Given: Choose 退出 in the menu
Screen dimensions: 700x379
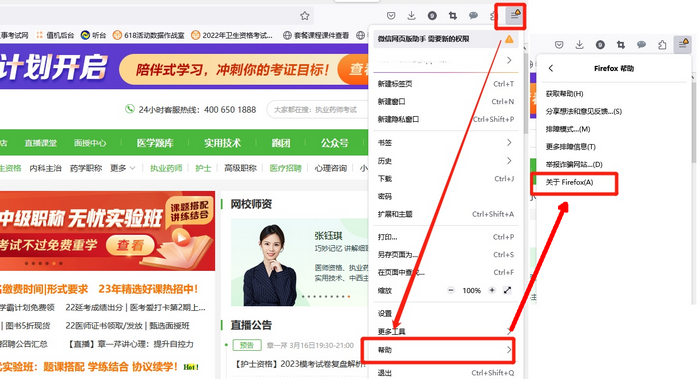Looking at the screenshot, I should (x=446, y=373).
